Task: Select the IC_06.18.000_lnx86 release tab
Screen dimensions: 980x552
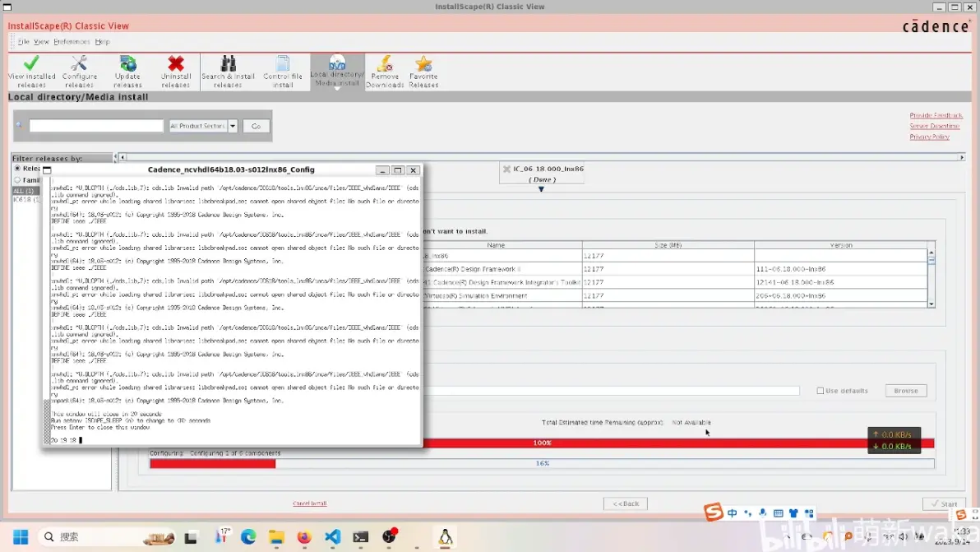Action: coord(542,173)
